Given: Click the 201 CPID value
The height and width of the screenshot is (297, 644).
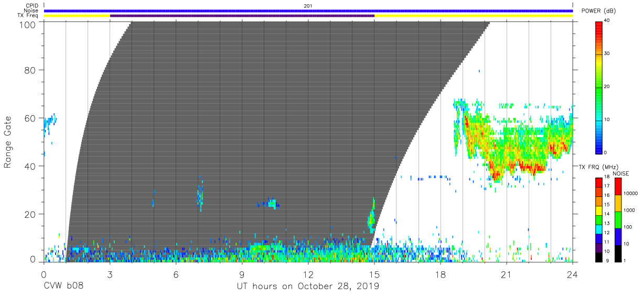Looking at the screenshot, I should click(308, 6).
